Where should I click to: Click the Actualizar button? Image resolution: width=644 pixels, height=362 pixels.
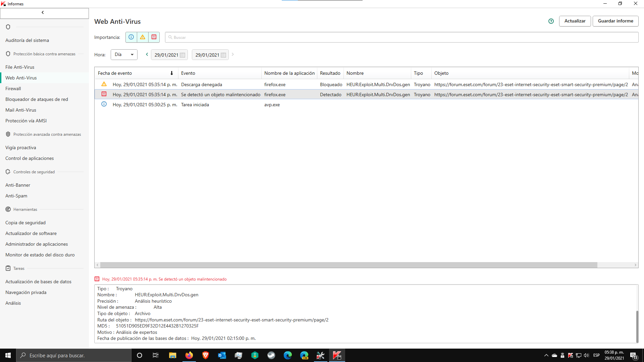click(575, 21)
